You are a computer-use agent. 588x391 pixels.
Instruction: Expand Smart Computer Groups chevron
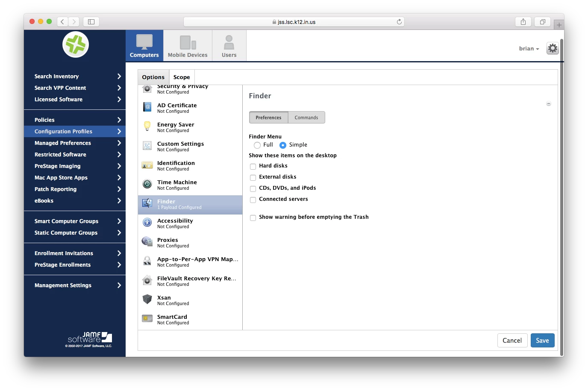[x=119, y=221]
